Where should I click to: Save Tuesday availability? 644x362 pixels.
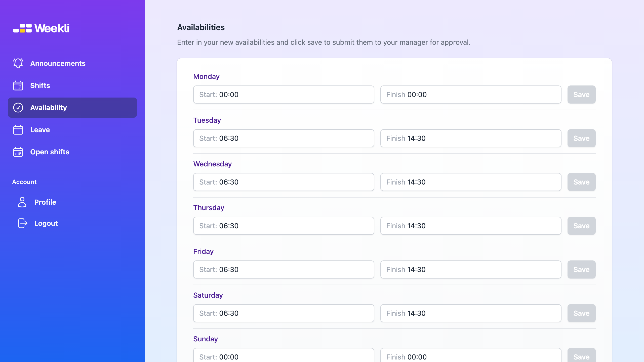tap(582, 138)
